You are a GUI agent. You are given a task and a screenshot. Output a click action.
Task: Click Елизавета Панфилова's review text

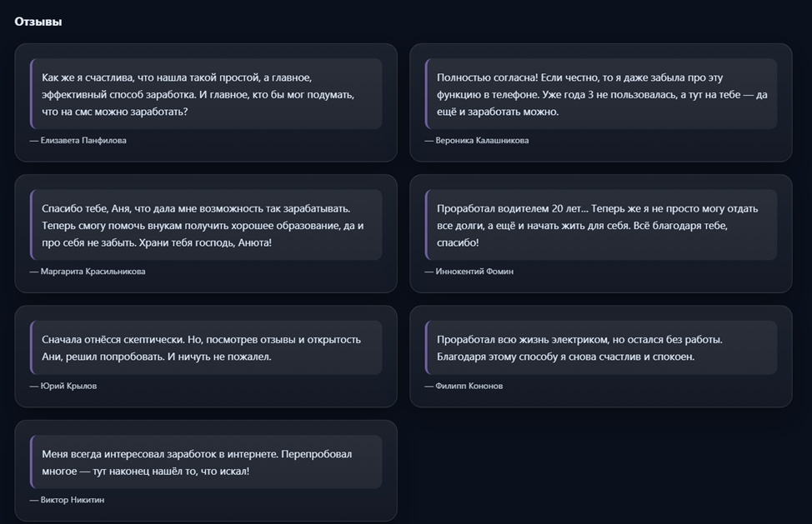198,94
